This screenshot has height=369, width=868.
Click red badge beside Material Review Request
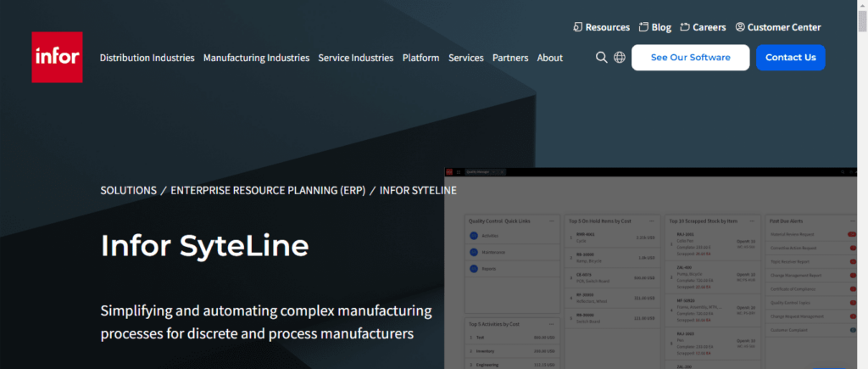[852, 234]
